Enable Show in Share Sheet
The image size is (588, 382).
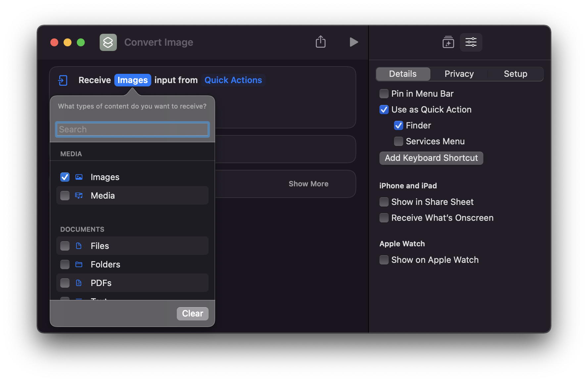click(384, 202)
